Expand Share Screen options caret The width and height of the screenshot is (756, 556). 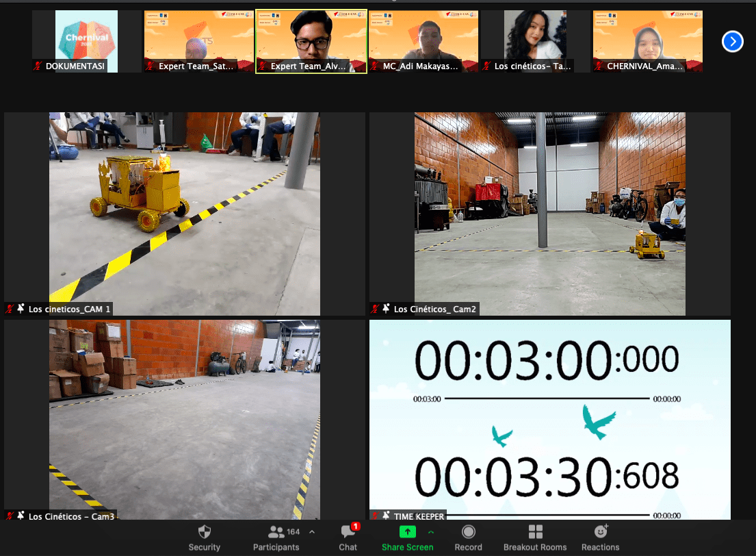(x=431, y=531)
